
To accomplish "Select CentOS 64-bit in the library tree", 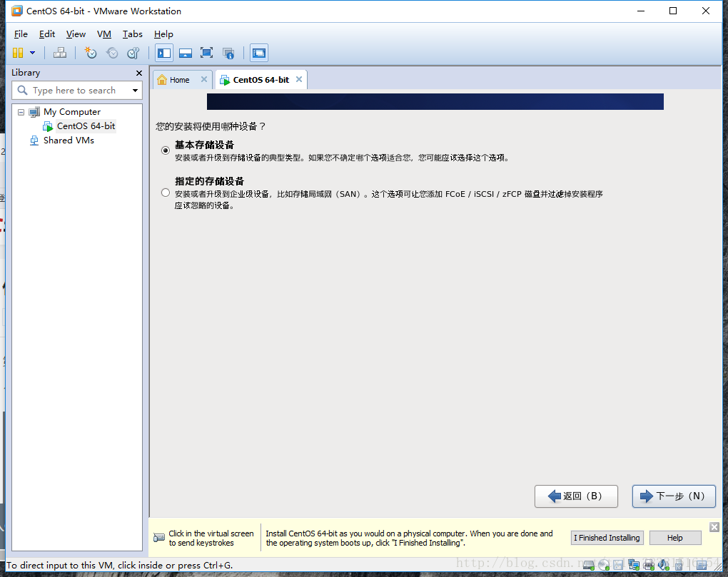I will 86,126.
